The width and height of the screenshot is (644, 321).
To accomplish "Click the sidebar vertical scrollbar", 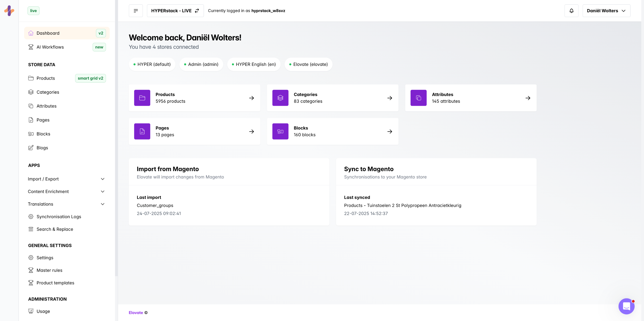I will pyautogui.click(x=116, y=138).
